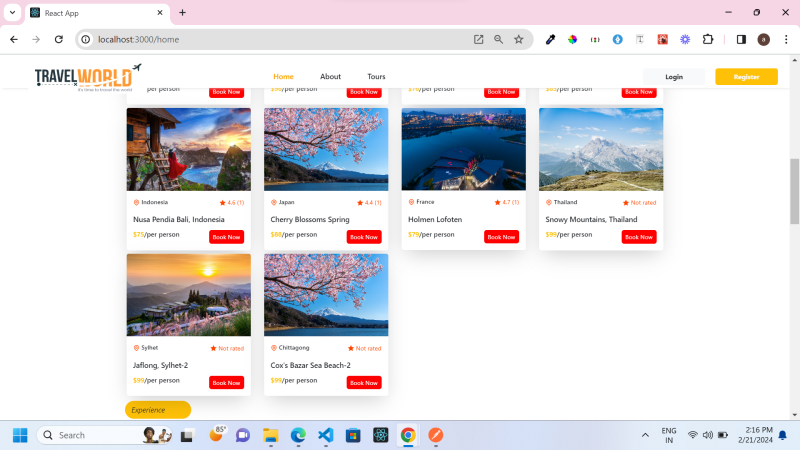Open Microsoft Edge from taskbar
The image size is (800, 450).
(x=298, y=435)
